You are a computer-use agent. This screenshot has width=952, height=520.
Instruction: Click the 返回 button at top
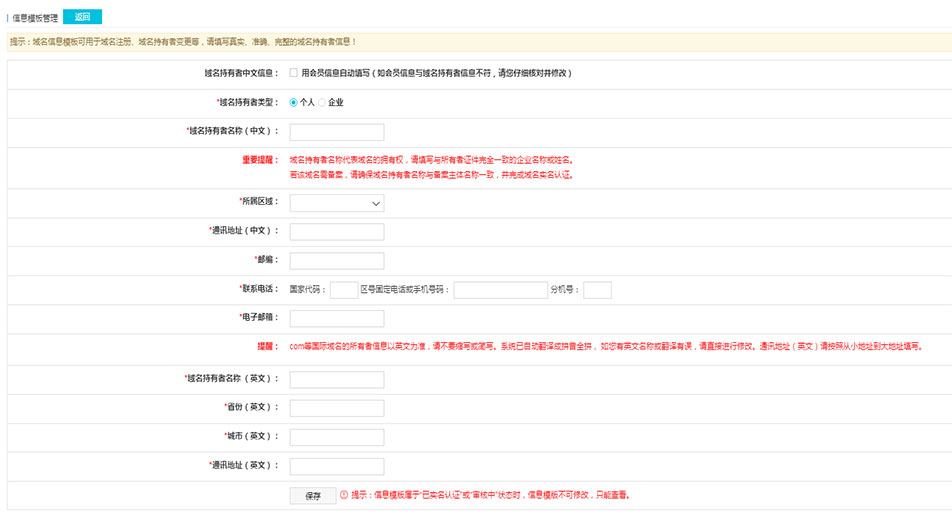(82, 17)
